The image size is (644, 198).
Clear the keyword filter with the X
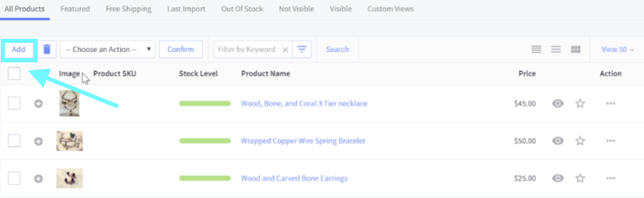click(x=285, y=49)
